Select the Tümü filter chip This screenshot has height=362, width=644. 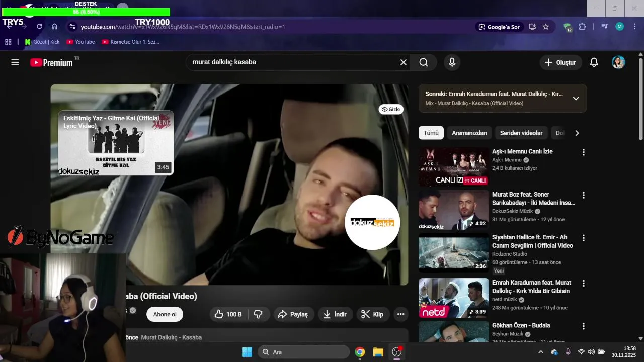pos(431,133)
